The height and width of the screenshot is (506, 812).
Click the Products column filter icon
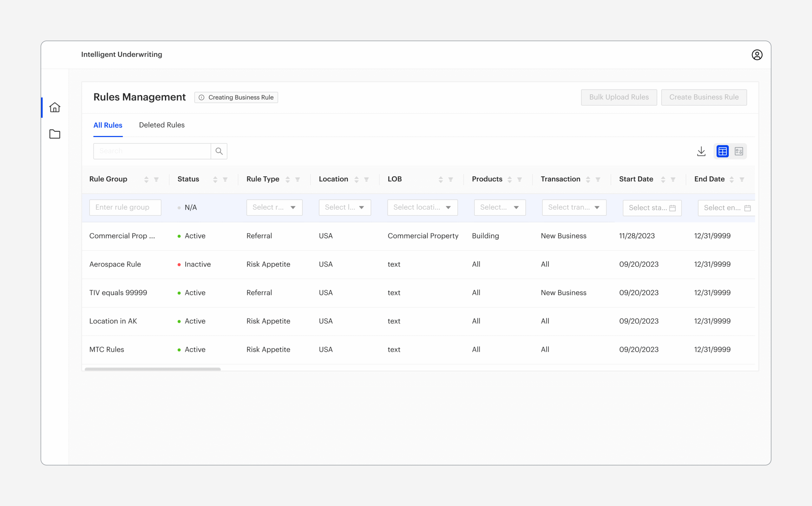click(520, 179)
